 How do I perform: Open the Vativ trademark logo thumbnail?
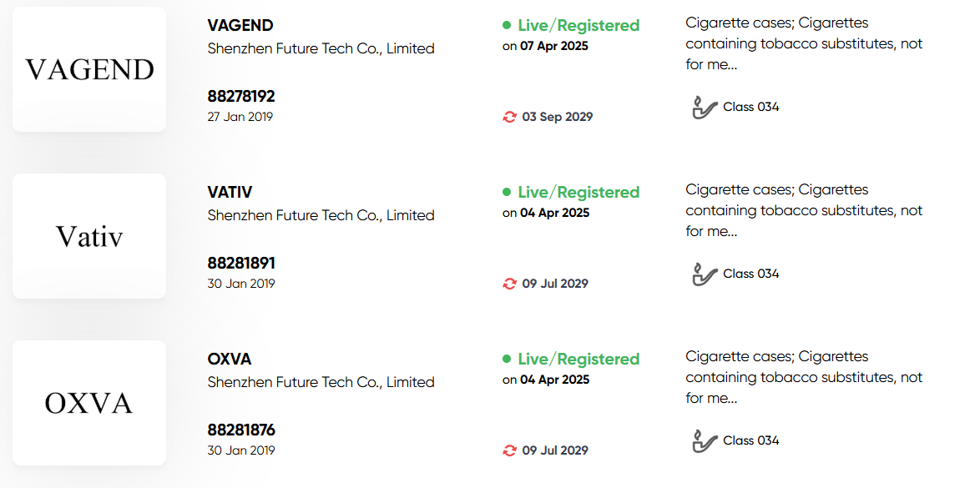click(89, 236)
